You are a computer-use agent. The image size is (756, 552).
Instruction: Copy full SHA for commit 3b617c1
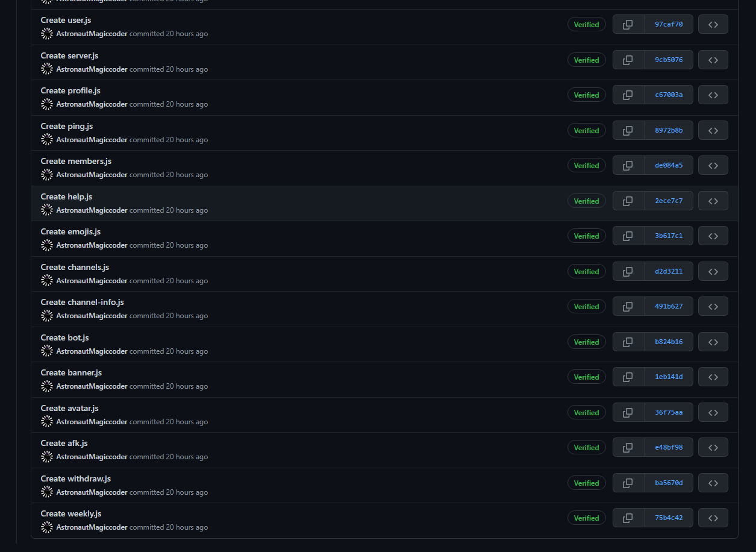628,236
